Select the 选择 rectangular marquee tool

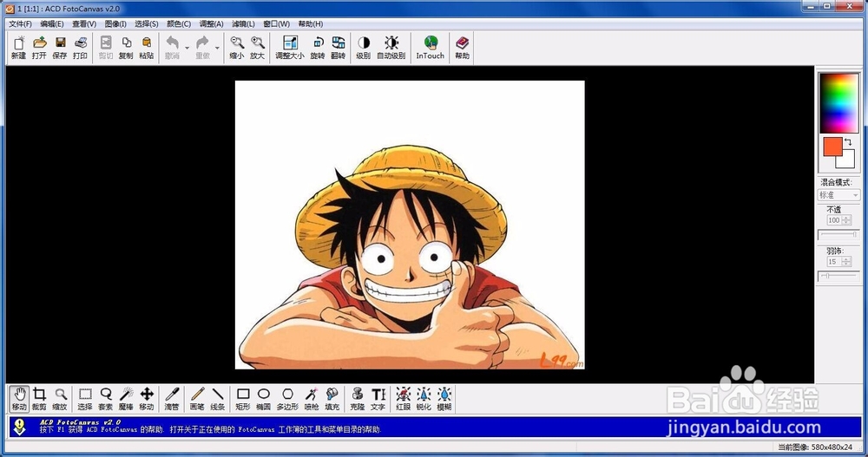tap(85, 399)
